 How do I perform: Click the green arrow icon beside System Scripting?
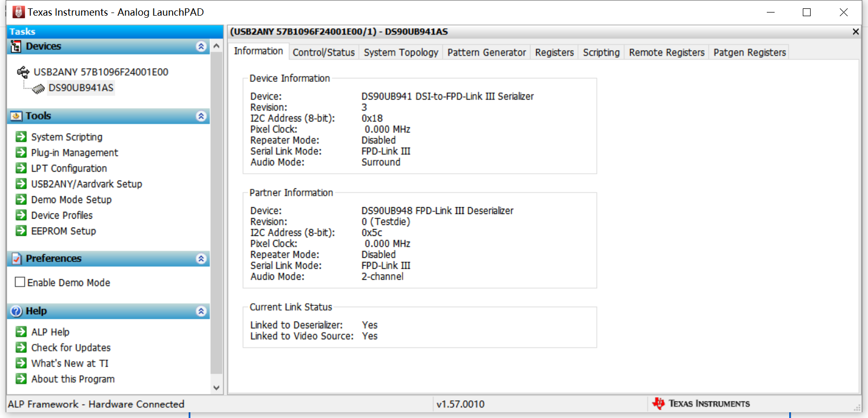tap(21, 137)
